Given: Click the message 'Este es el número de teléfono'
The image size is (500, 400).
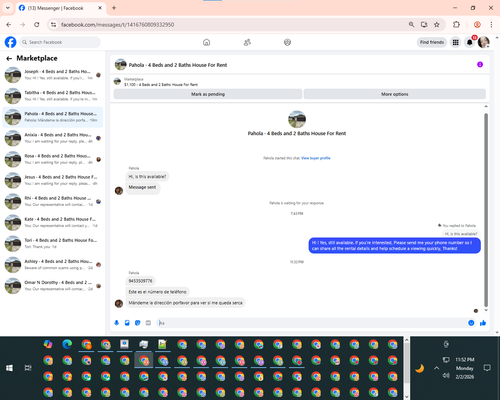Looking at the screenshot, I should point(157,292).
